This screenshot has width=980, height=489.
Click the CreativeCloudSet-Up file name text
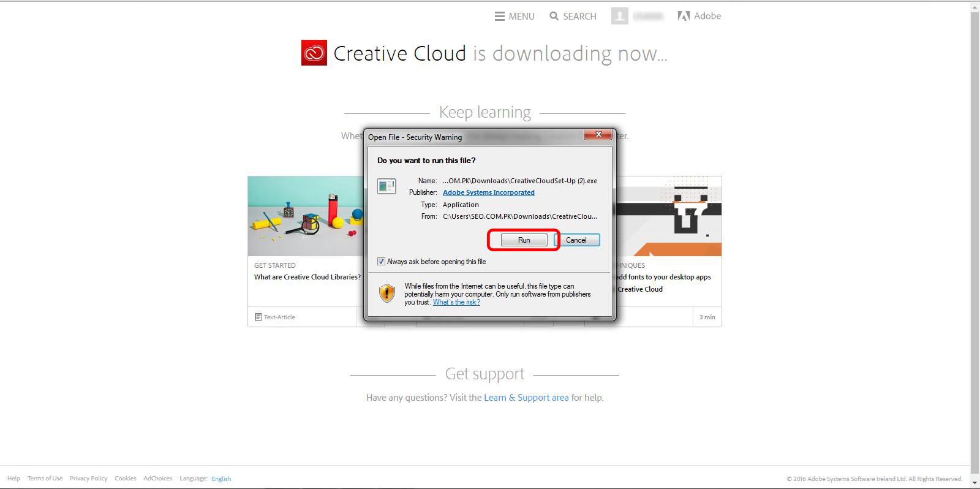520,181
